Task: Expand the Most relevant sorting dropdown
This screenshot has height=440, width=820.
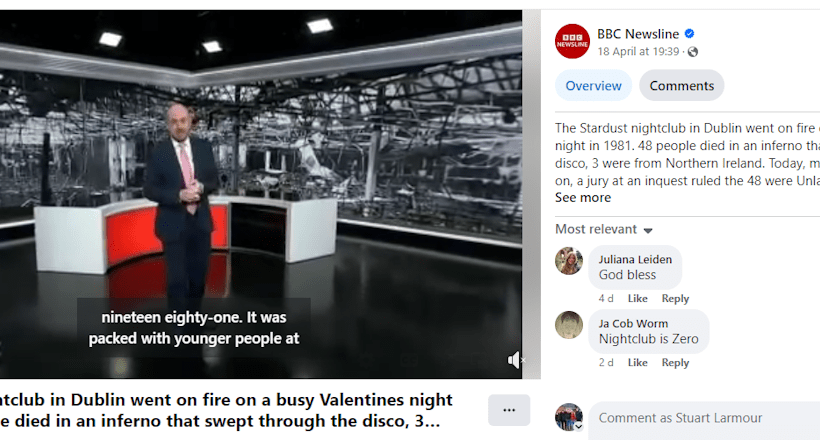Action: coord(603,230)
